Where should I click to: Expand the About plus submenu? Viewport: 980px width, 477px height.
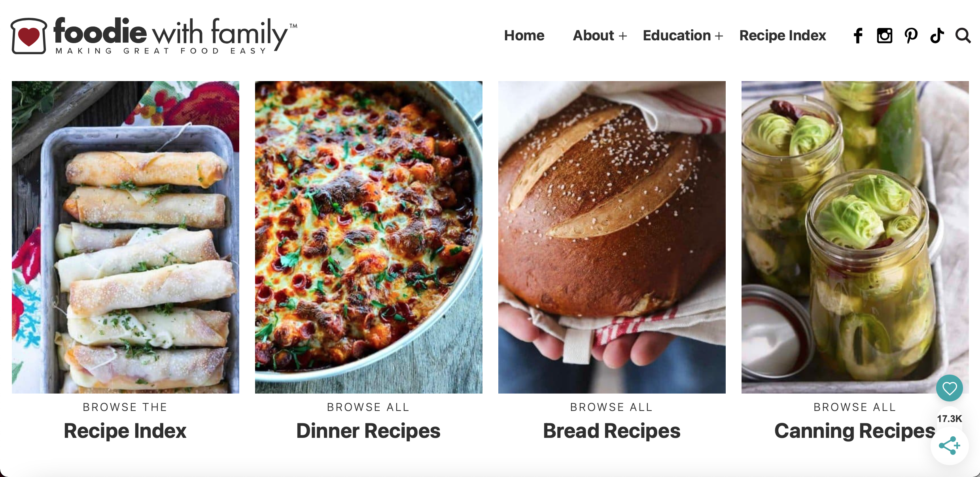tap(623, 36)
